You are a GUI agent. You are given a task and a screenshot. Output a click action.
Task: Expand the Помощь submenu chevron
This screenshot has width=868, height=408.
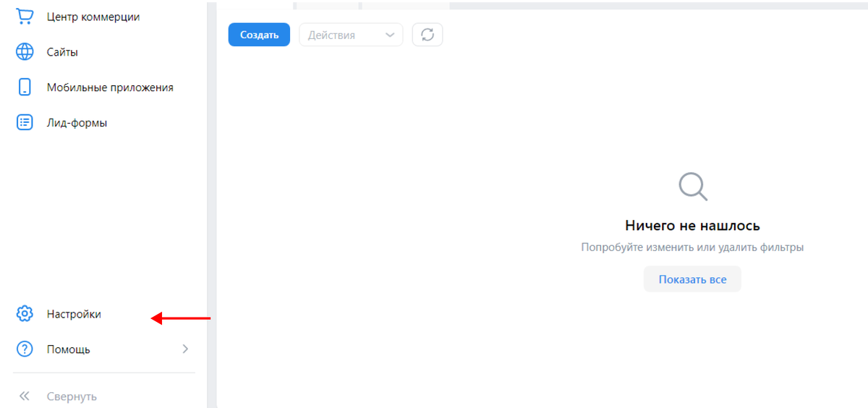pyautogui.click(x=185, y=349)
